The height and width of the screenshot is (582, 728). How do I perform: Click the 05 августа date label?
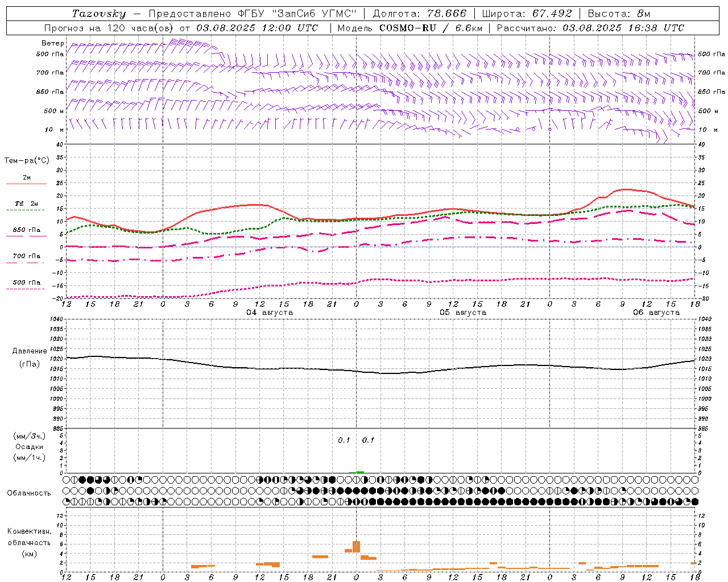click(463, 313)
